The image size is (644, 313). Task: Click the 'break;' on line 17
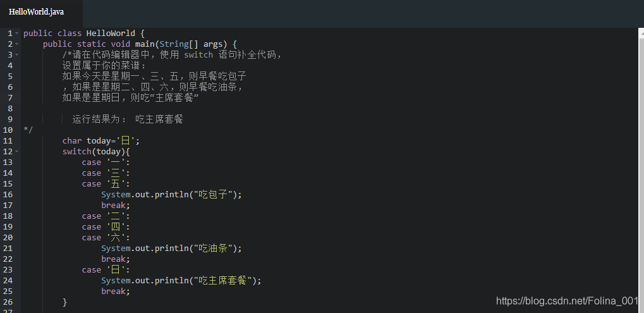[x=116, y=206]
